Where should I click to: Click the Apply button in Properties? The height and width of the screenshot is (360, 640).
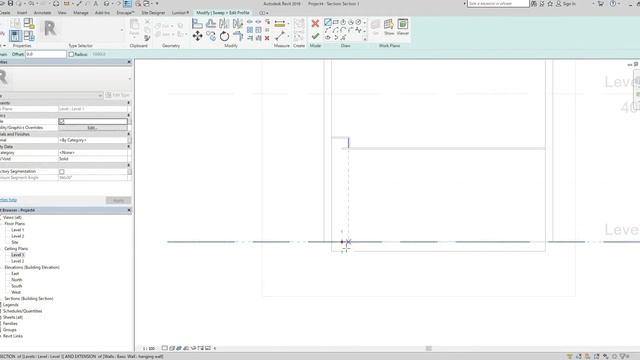tap(118, 200)
